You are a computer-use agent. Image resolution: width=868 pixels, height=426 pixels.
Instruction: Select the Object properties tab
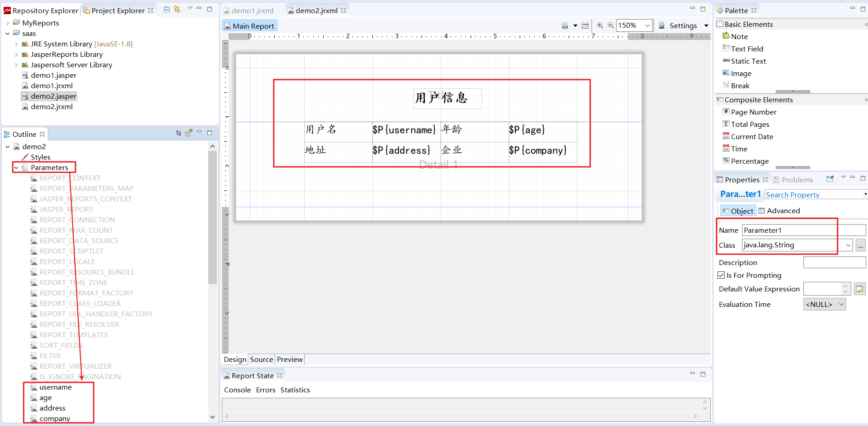pos(738,211)
